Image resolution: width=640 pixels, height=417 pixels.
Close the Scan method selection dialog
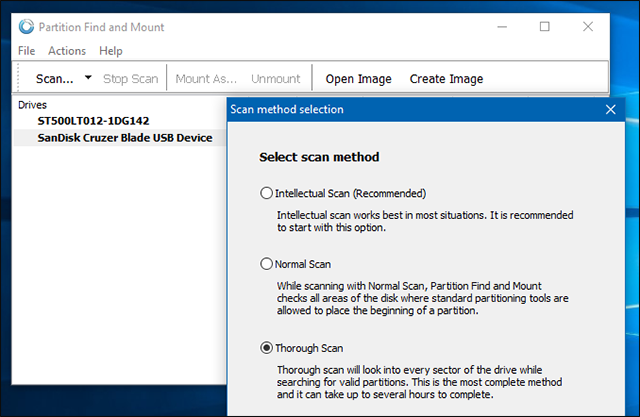point(610,109)
